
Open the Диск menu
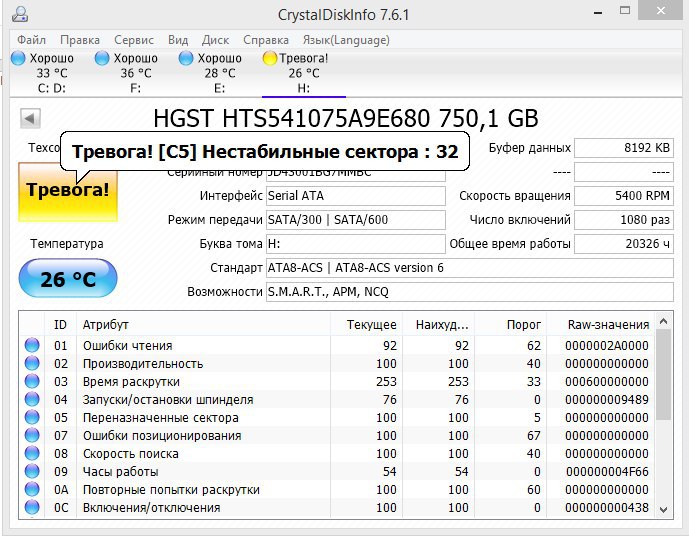click(215, 40)
